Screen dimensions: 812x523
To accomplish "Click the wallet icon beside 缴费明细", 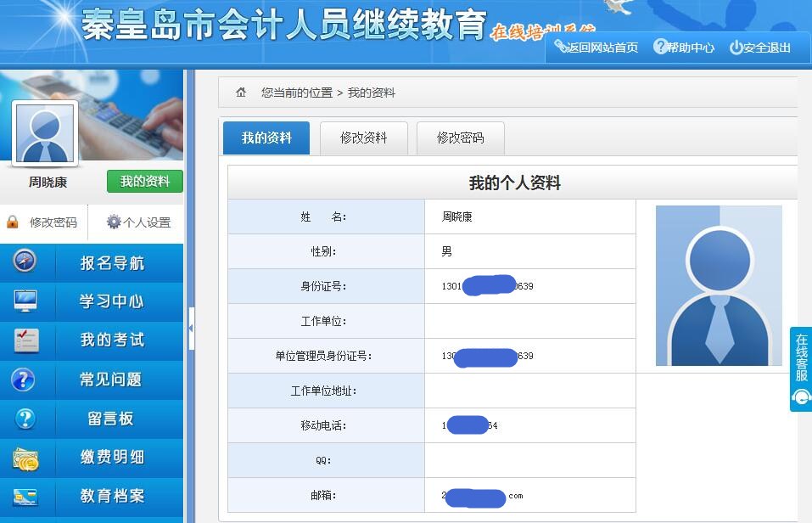I will (x=25, y=458).
